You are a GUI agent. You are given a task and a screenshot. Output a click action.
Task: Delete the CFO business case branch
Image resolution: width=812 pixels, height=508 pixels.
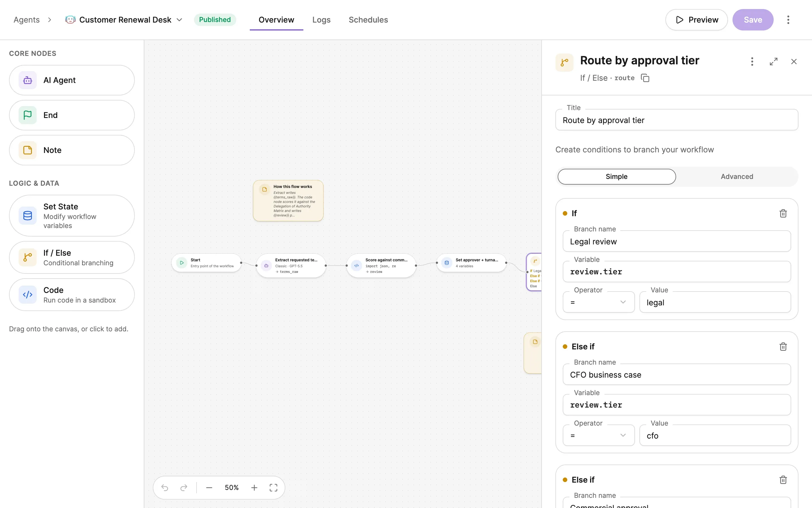(783, 346)
